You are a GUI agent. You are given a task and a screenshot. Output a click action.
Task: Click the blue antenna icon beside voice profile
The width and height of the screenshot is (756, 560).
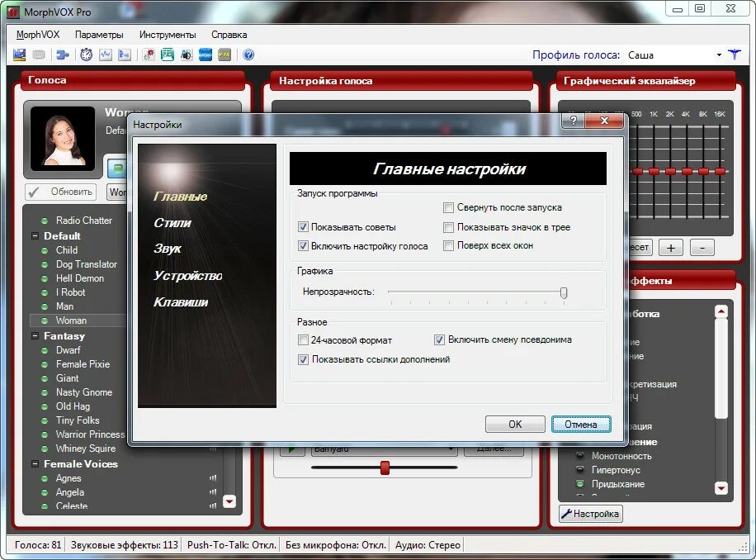pyautogui.click(x=735, y=55)
